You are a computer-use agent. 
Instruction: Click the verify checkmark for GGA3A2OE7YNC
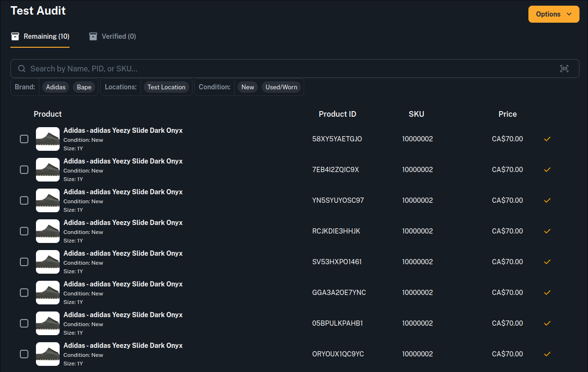click(547, 293)
